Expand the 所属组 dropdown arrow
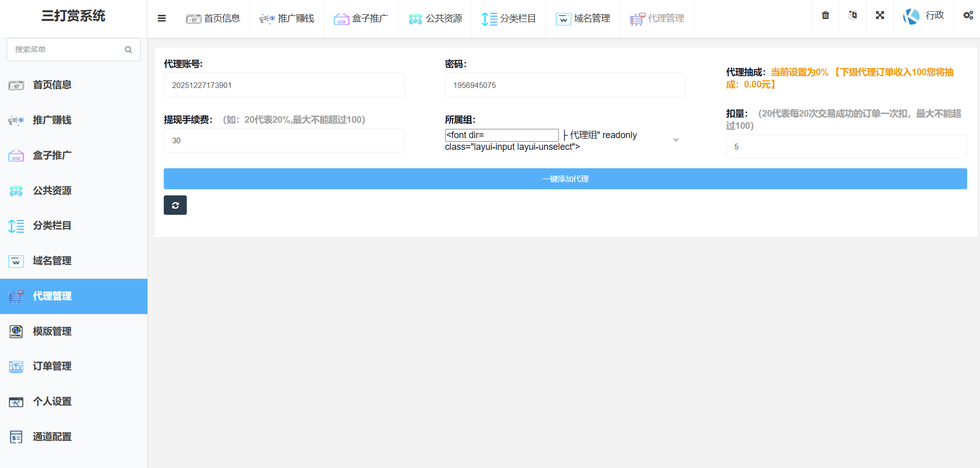The image size is (980, 468). click(x=676, y=140)
